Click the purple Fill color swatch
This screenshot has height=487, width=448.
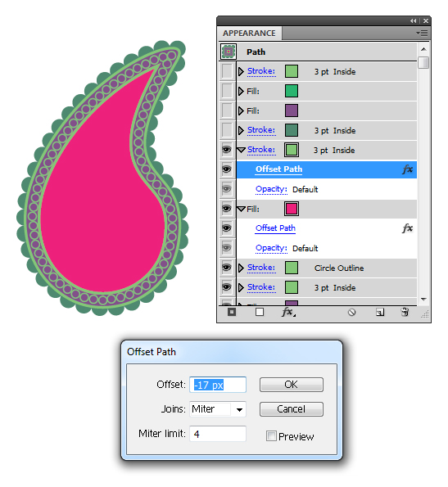pyautogui.click(x=292, y=110)
